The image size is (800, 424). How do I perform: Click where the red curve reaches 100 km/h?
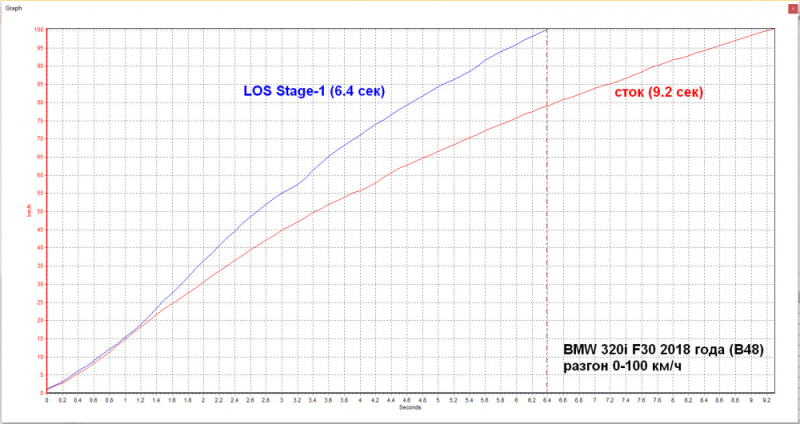773,29
